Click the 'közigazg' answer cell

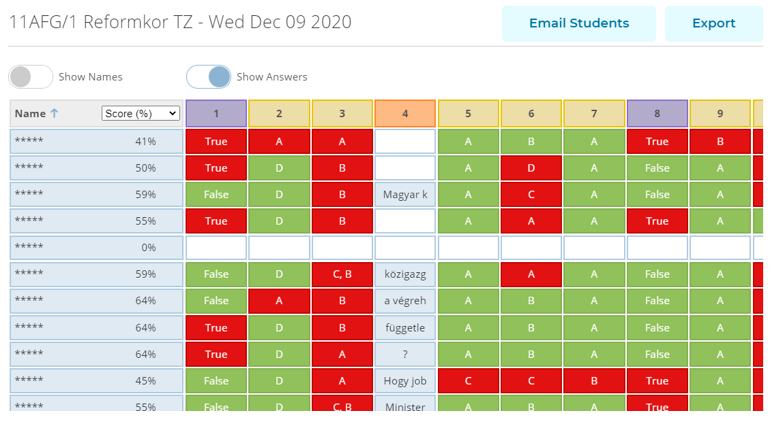pyautogui.click(x=405, y=274)
